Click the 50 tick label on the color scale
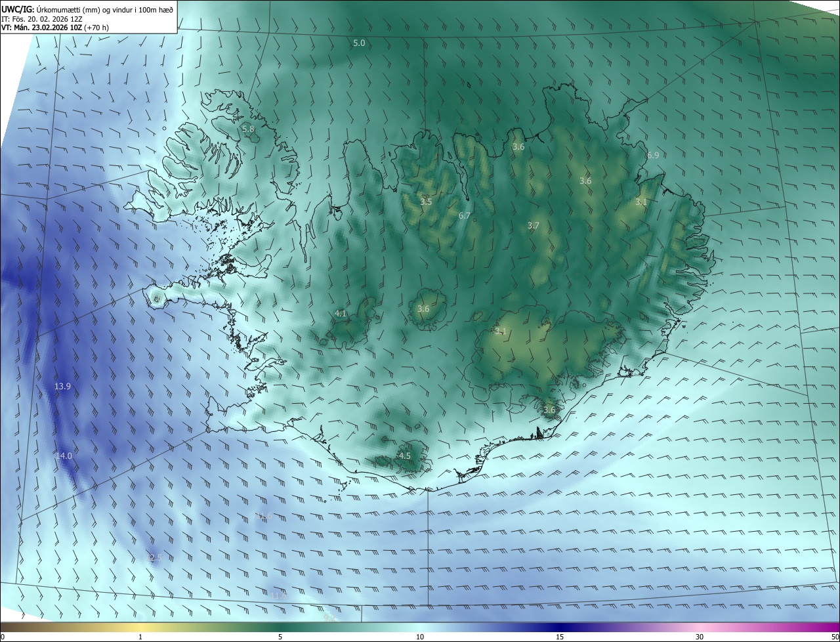The width and height of the screenshot is (840, 642). click(x=835, y=637)
